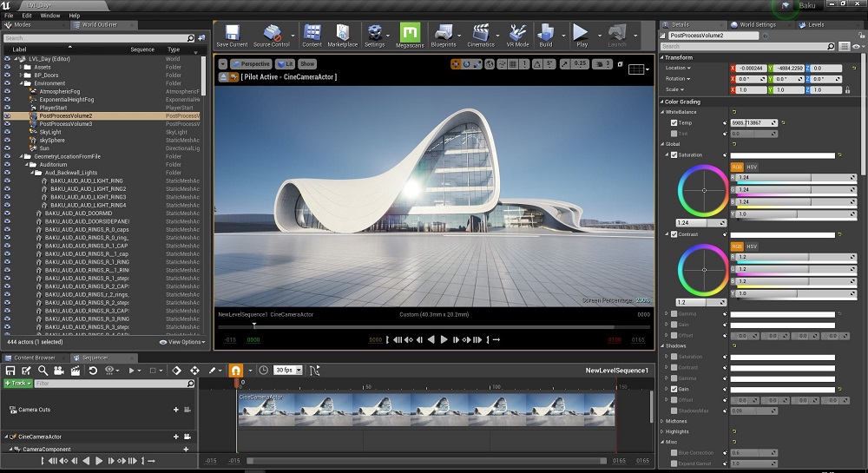Open the Megascans plugin icon
The width and height of the screenshot is (868, 473).
tap(410, 36)
